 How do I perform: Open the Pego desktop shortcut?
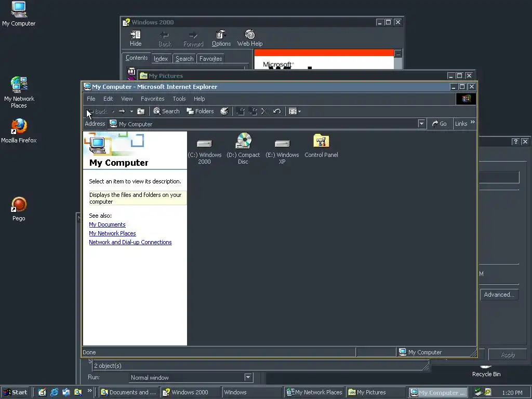tap(19, 209)
